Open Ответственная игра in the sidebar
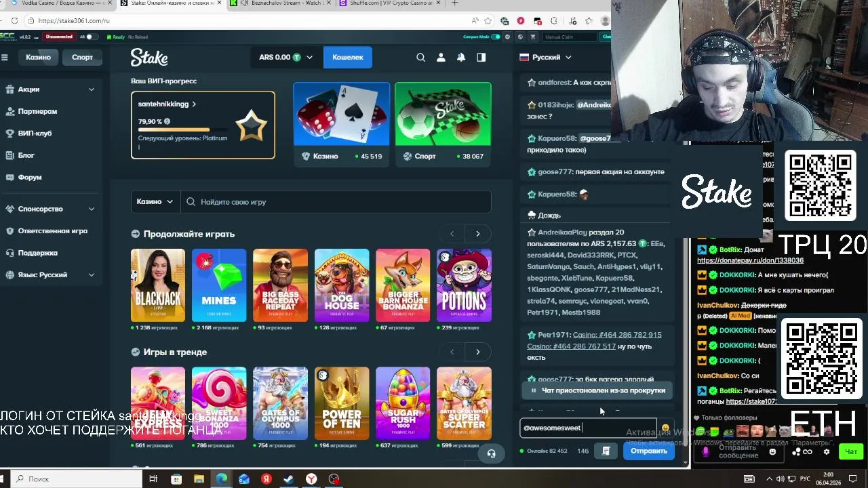Viewport: 868px width, 488px height. 52,231
